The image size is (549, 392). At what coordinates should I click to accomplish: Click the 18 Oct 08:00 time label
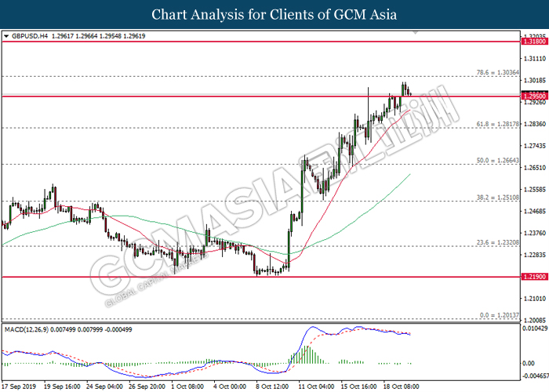click(402, 387)
